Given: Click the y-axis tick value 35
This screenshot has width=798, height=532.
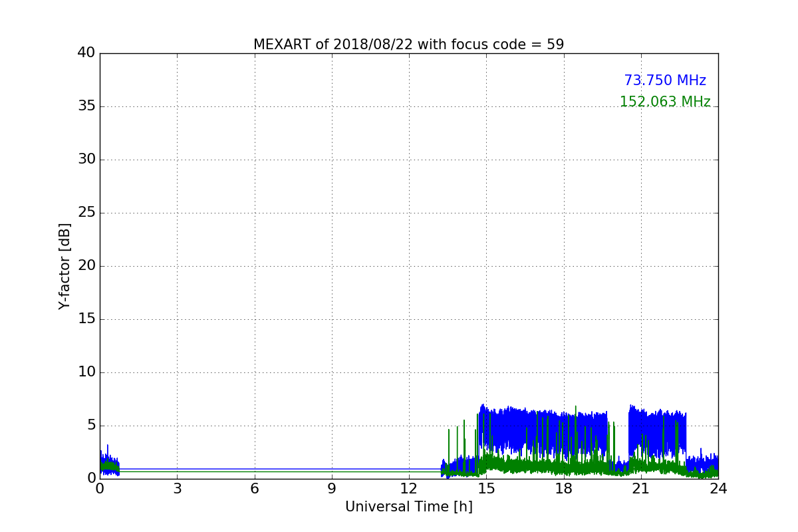Looking at the screenshot, I should click(86, 106).
